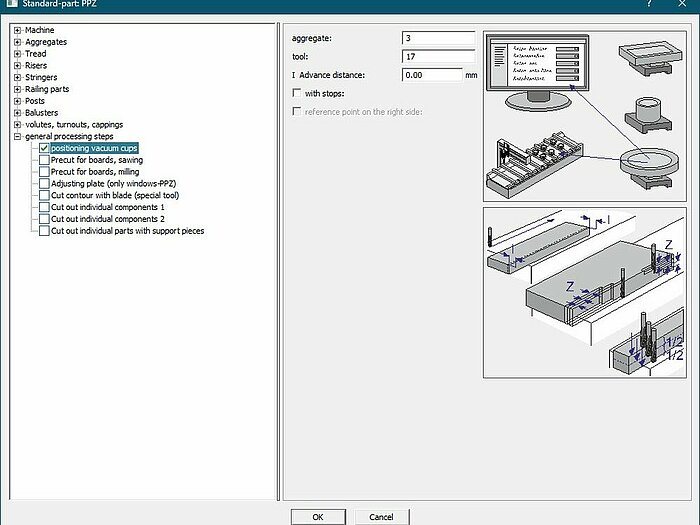
Task: Select Cut out parts with support pieces label
Action: tap(128, 231)
